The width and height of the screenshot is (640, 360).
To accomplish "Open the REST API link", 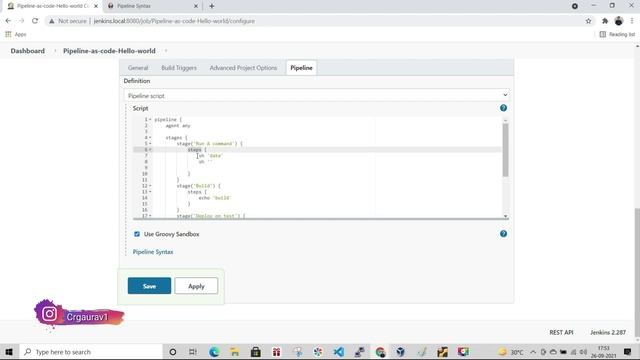I will tap(561, 332).
